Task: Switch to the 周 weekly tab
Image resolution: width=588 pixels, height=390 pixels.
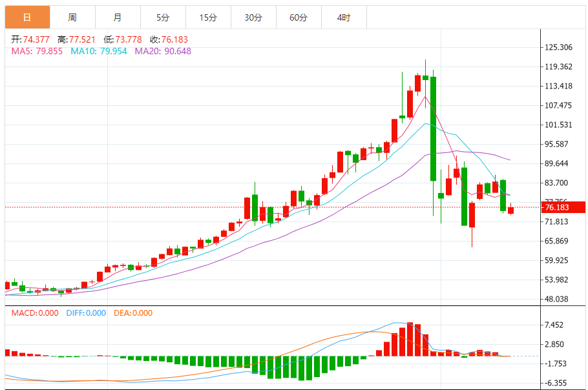Action: [72, 17]
